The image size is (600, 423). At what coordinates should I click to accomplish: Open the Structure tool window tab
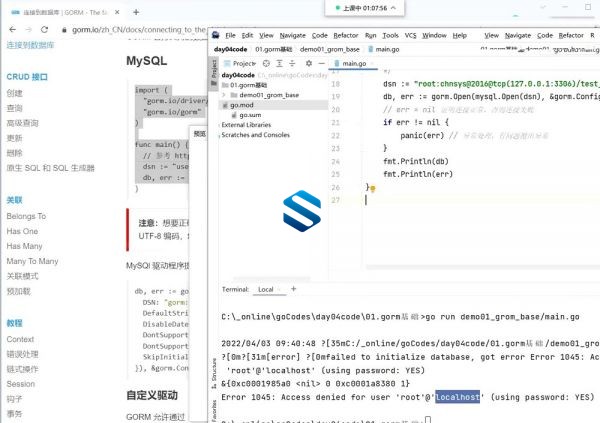(x=214, y=372)
